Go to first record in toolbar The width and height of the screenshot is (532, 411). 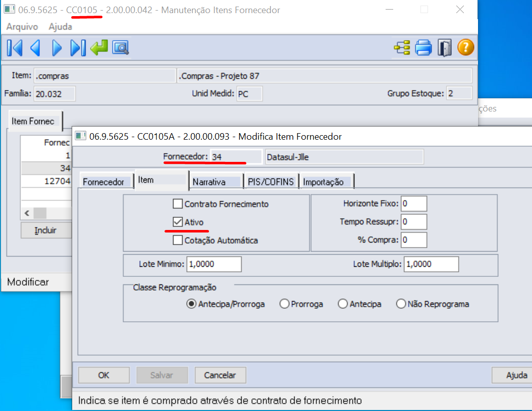coord(15,48)
